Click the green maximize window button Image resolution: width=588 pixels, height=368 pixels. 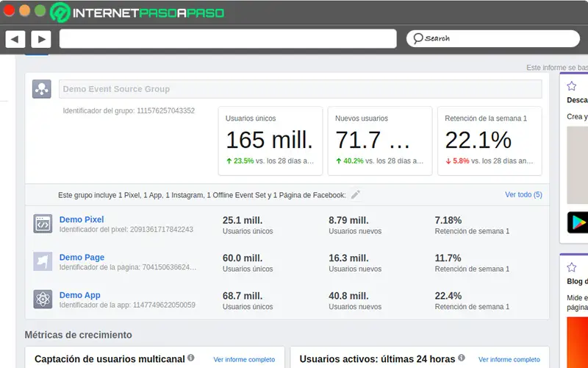coord(40,11)
